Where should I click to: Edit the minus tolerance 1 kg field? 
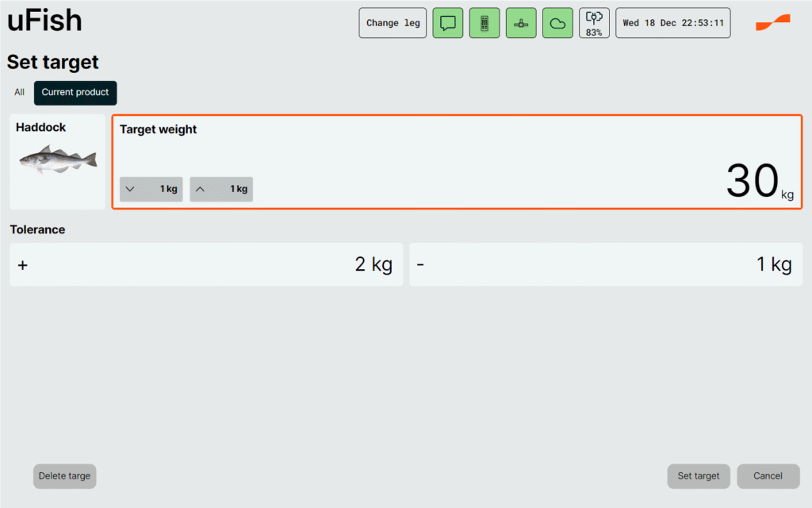[606, 264]
